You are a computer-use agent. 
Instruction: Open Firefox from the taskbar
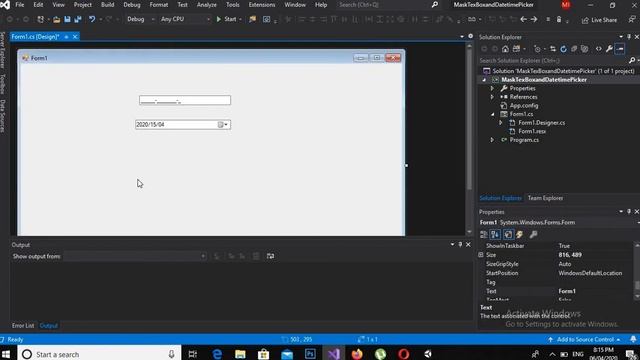(x=357, y=354)
